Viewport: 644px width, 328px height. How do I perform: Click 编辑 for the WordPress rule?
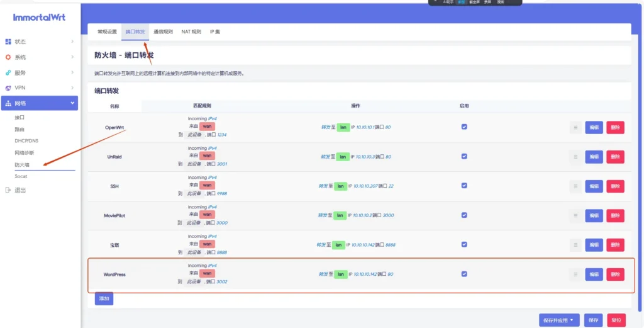tap(594, 274)
